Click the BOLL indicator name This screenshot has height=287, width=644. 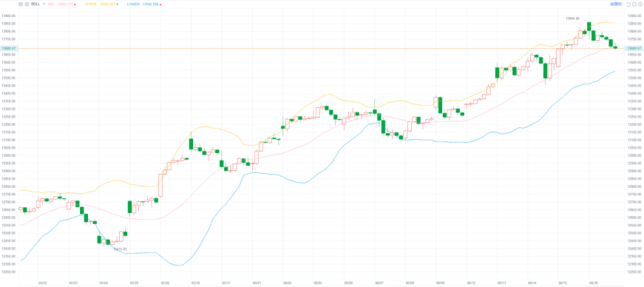click(35, 4)
